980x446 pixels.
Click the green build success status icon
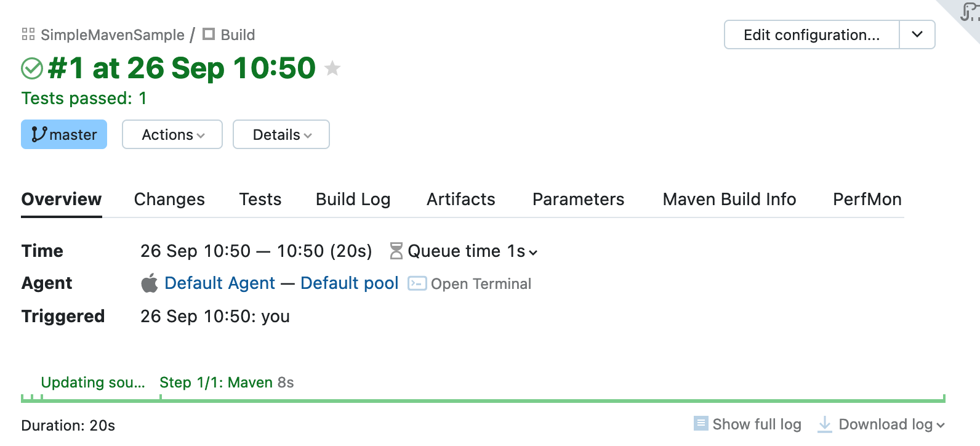pyautogui.click(x=32, y=68)
